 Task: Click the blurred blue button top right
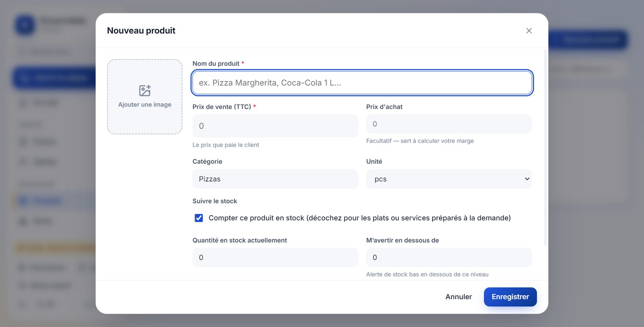(588, 40)
